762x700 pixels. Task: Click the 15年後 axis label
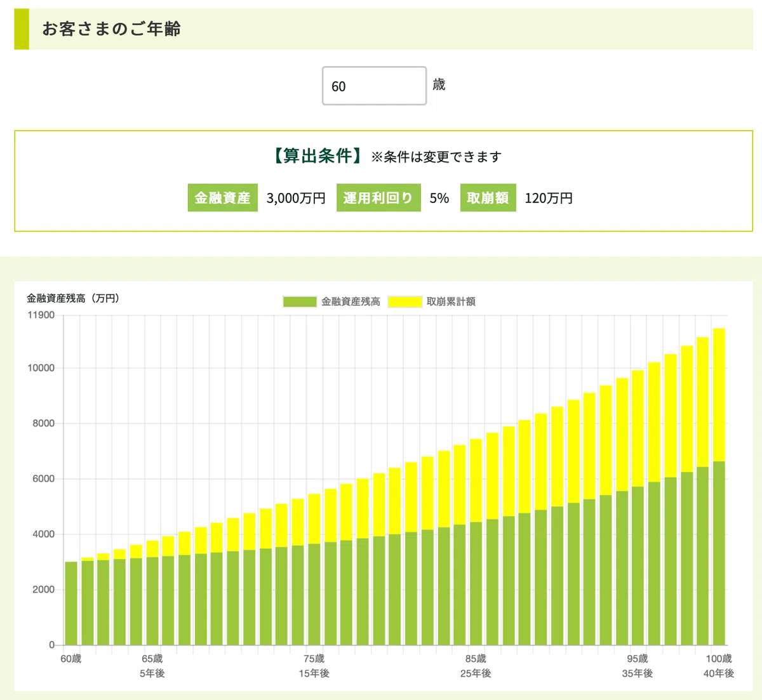click(314, 673)
